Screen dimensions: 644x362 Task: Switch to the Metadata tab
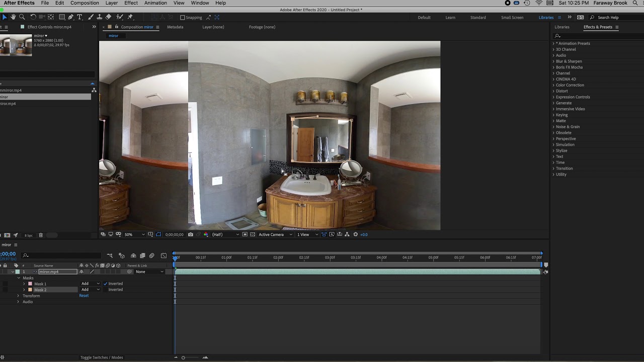(175, 27)
